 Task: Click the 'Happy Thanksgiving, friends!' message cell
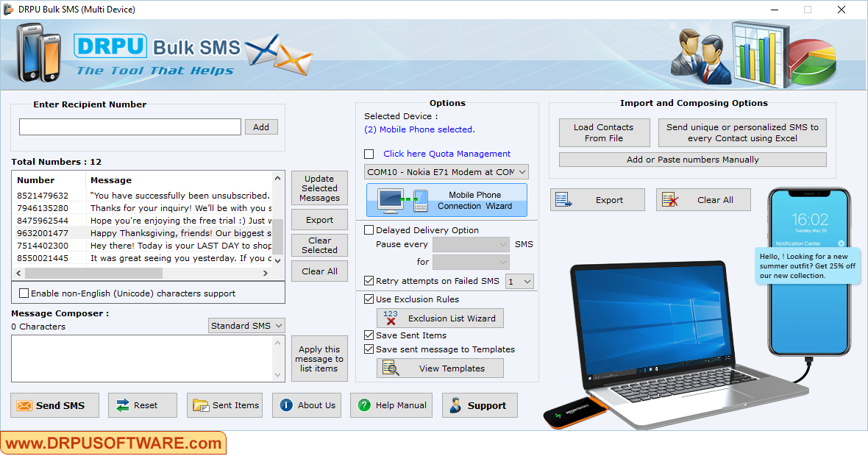[x=180, y=233]
